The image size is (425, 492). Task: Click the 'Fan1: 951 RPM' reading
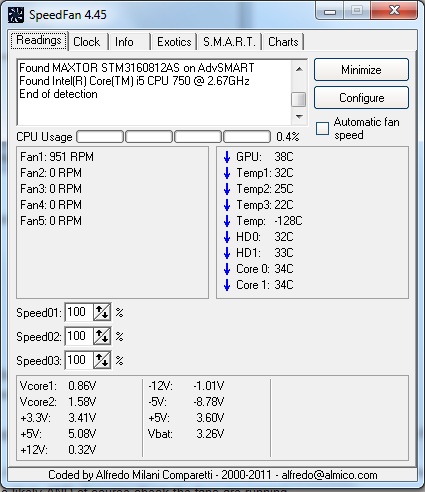pyautogui.click(x=57, y=157)
